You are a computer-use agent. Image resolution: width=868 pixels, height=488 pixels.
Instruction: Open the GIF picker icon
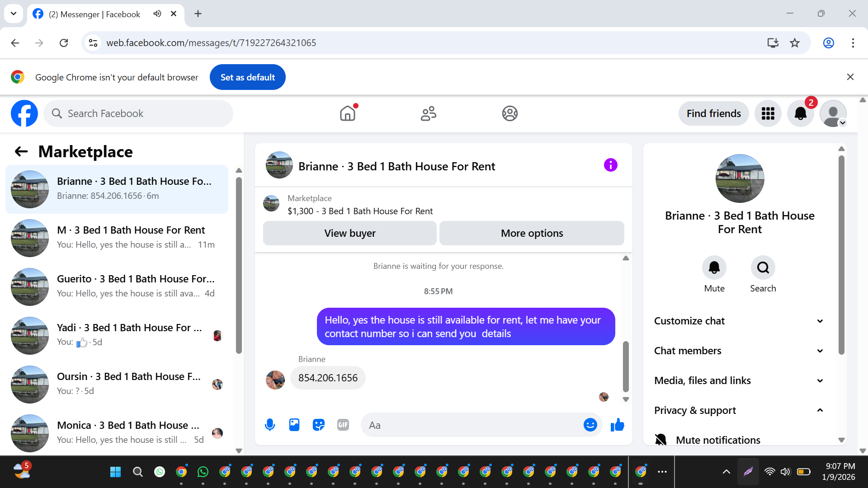point(343,425)
